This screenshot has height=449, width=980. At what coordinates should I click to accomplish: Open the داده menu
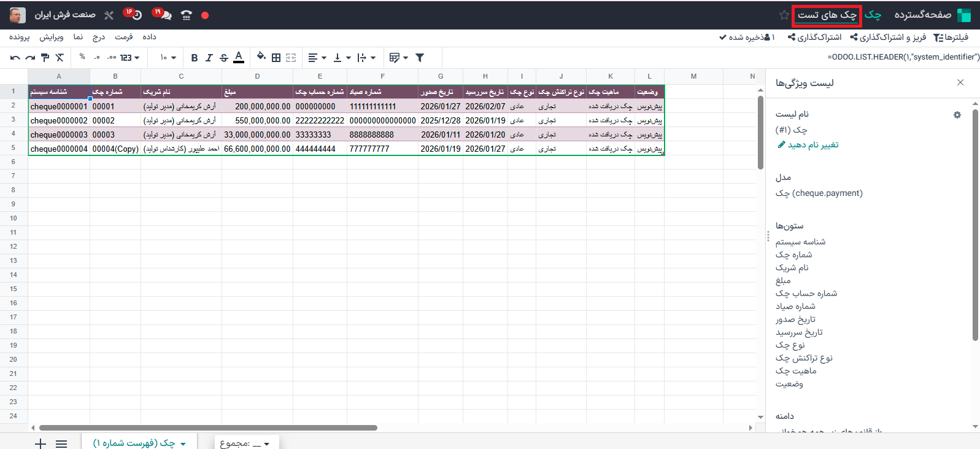[149, 37]
